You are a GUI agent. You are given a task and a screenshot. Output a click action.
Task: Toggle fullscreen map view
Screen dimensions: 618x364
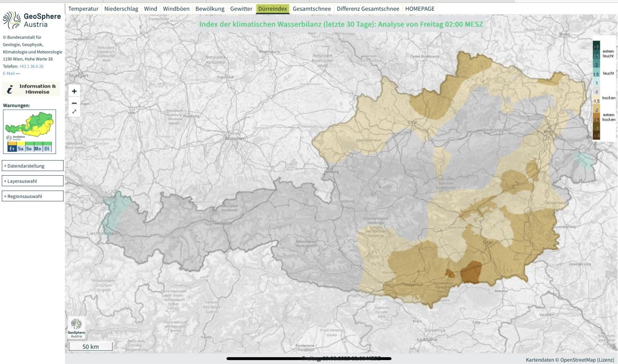tap(74, 112)
